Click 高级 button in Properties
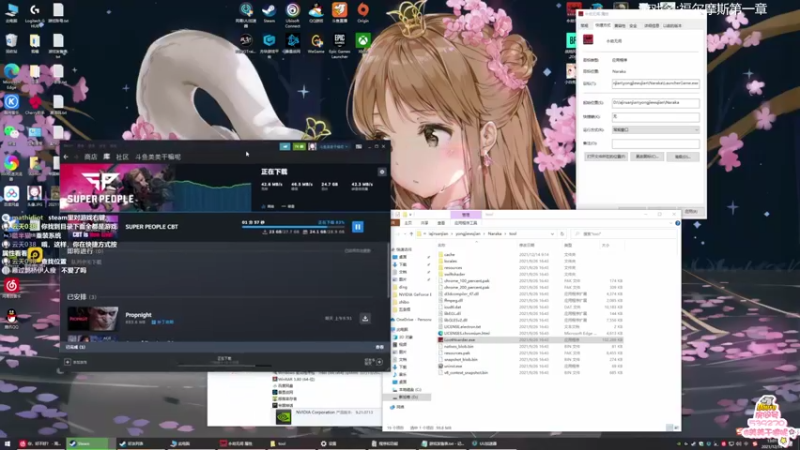The image size is (800, 450). point(683,157)
